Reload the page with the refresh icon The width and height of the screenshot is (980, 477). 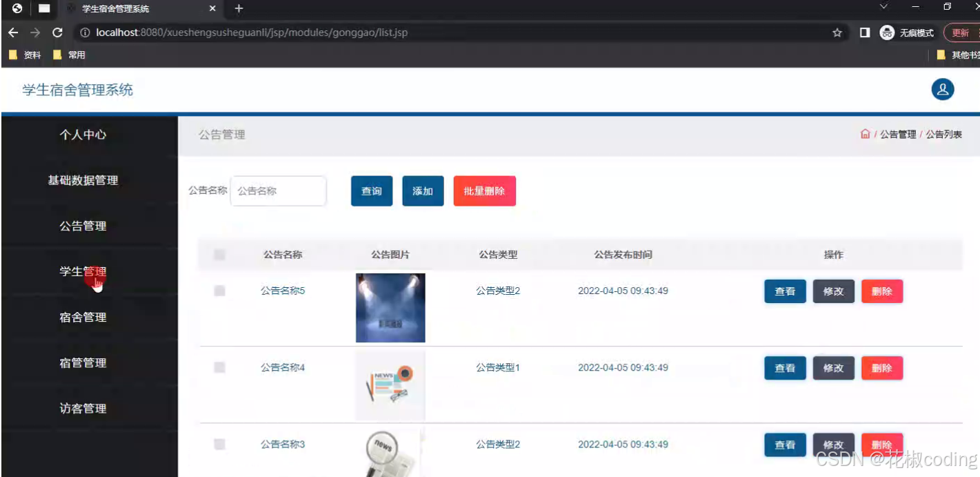(57, 32)
